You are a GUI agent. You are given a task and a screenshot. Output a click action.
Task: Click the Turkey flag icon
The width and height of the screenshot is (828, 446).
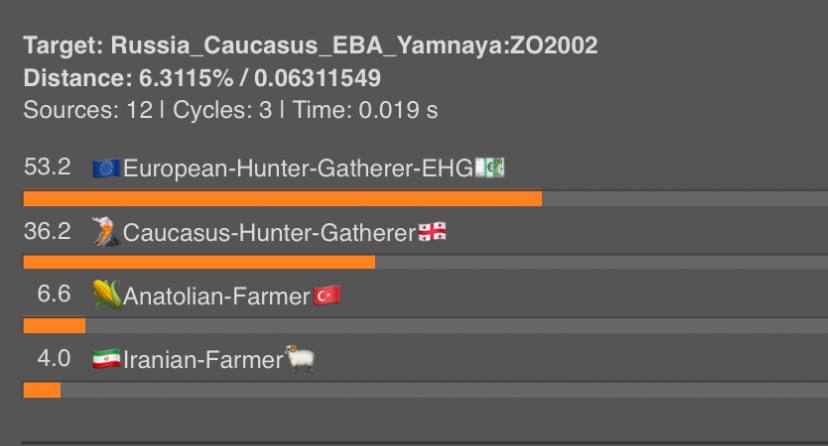pos(327,296)
